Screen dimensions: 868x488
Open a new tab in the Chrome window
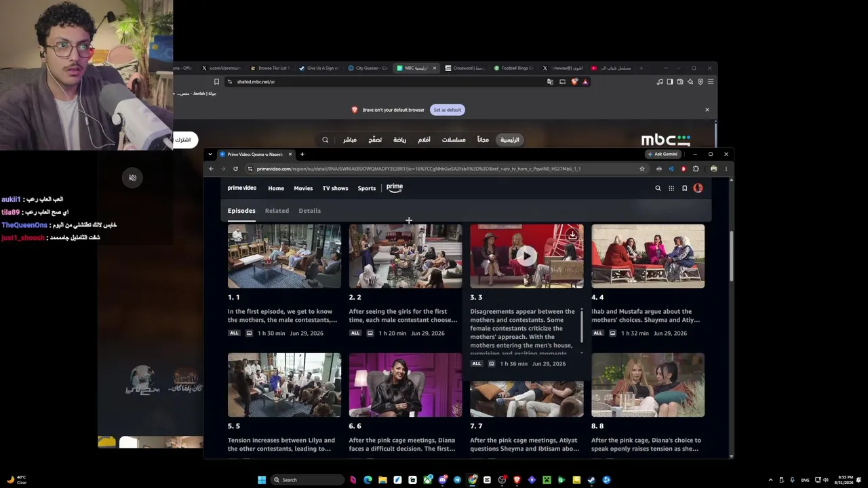[x=302, y=155]
